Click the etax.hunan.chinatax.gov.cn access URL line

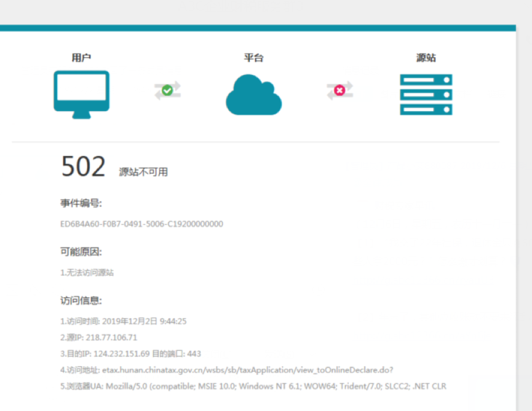tap(227, 370)
